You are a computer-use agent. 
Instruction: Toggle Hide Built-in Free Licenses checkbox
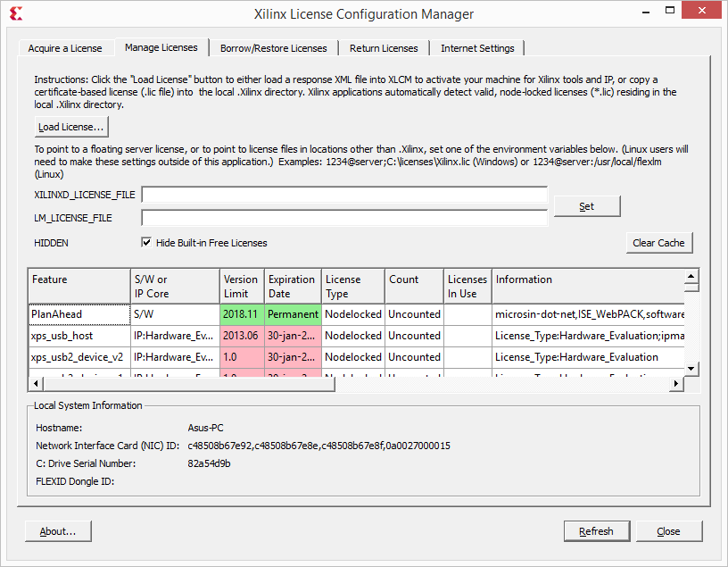coord(146,243)
